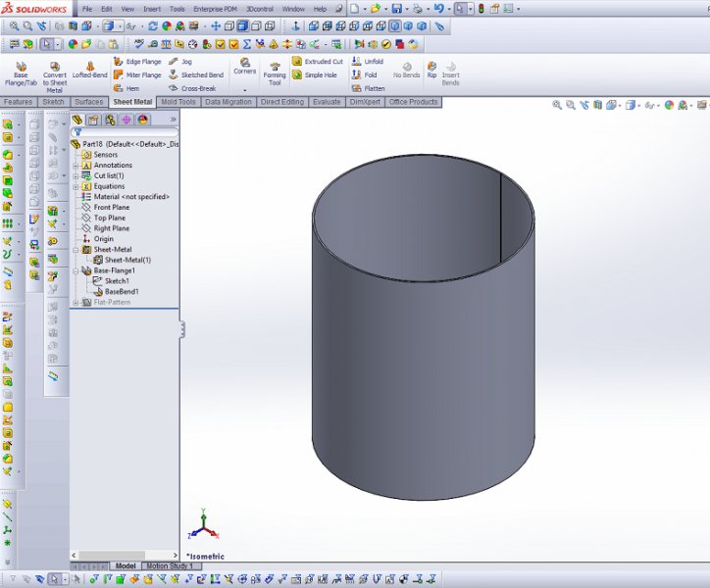Open the Motion Study 1 tab
710x588 pixels.
(x=170, y=566)
